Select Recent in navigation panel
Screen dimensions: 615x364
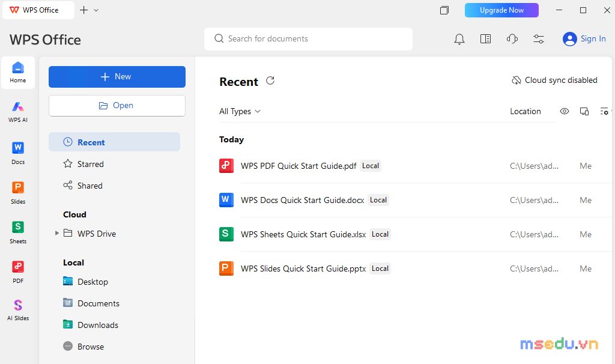(114, 142)
